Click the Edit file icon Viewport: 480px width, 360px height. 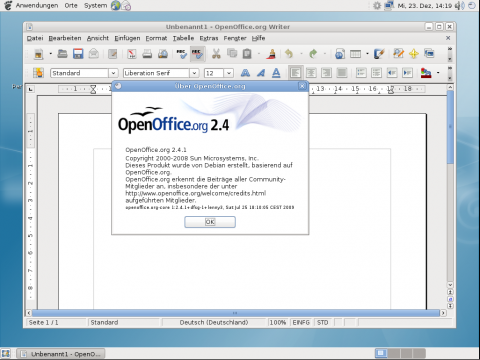tap(113, 54)
